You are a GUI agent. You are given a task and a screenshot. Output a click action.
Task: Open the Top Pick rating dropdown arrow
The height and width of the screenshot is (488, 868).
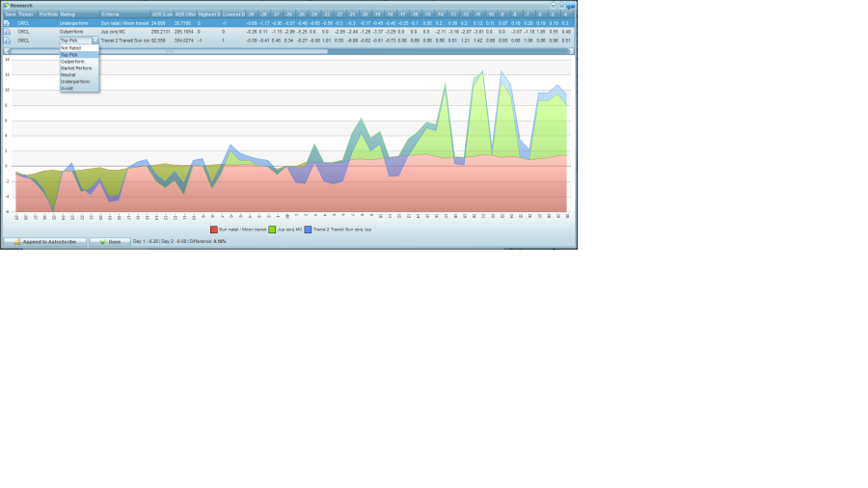95,41
